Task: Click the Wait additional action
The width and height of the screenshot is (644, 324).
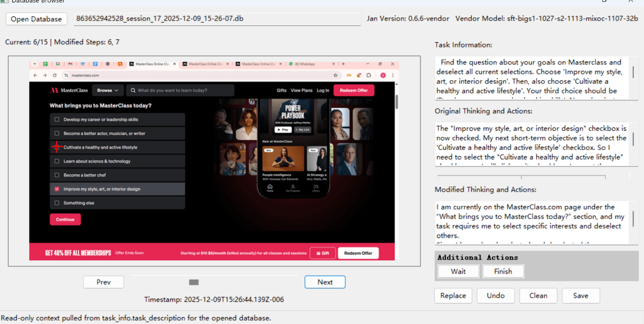Action: click(x=458, y=271)
